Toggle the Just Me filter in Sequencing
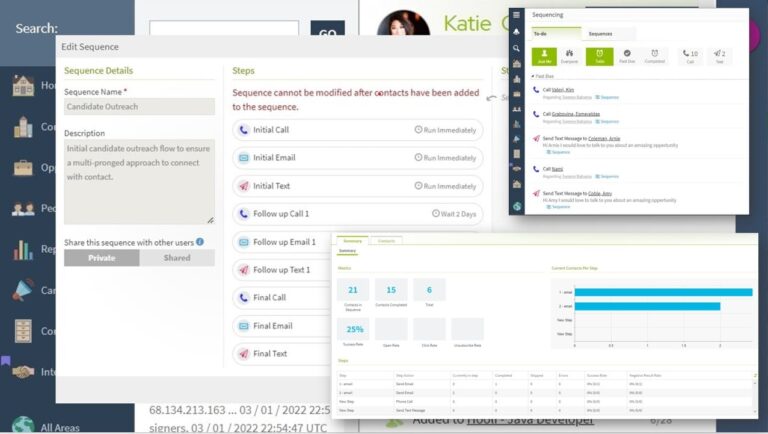The height and width of the screenshot is (434, 768). (x=544, y=56)
